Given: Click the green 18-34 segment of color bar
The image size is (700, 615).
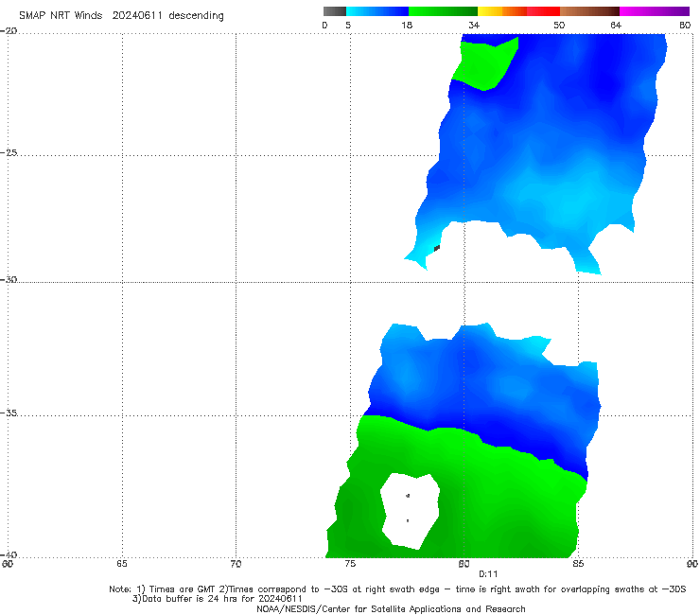Looking at the screenshot, I should click(443, 11).
